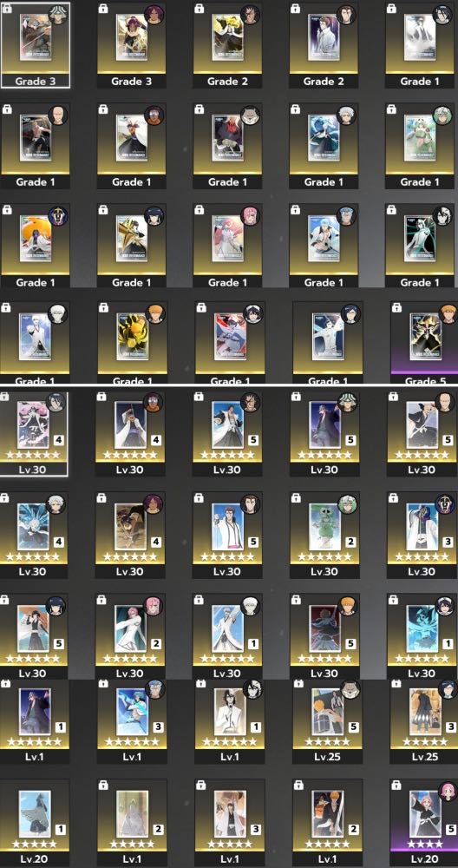Image resolution: width=458 pixels, height=868 pixels.
Task: Click the wolf portrait icon on the Lv.25 card
Action: point(350,690)
